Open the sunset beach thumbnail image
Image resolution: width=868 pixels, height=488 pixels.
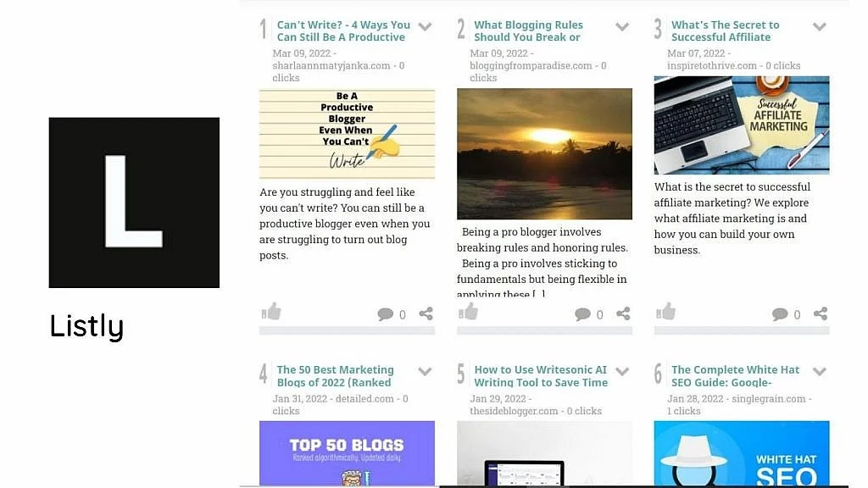544,154
